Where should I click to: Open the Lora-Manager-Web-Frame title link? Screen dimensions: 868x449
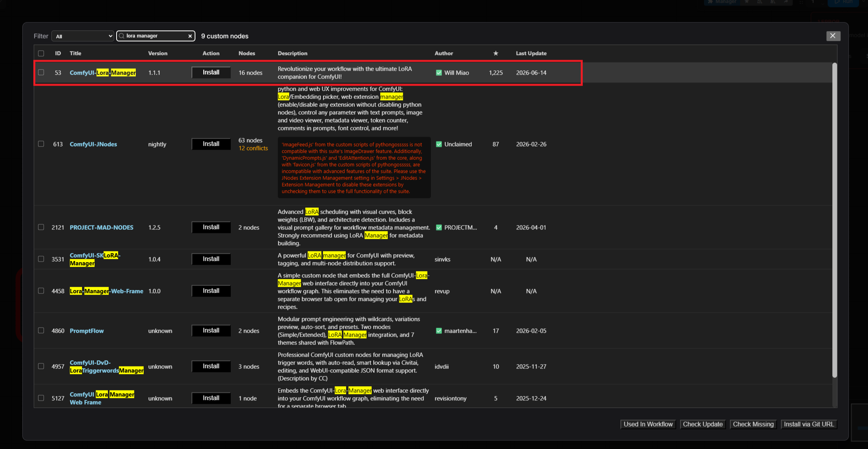[106, 291]
